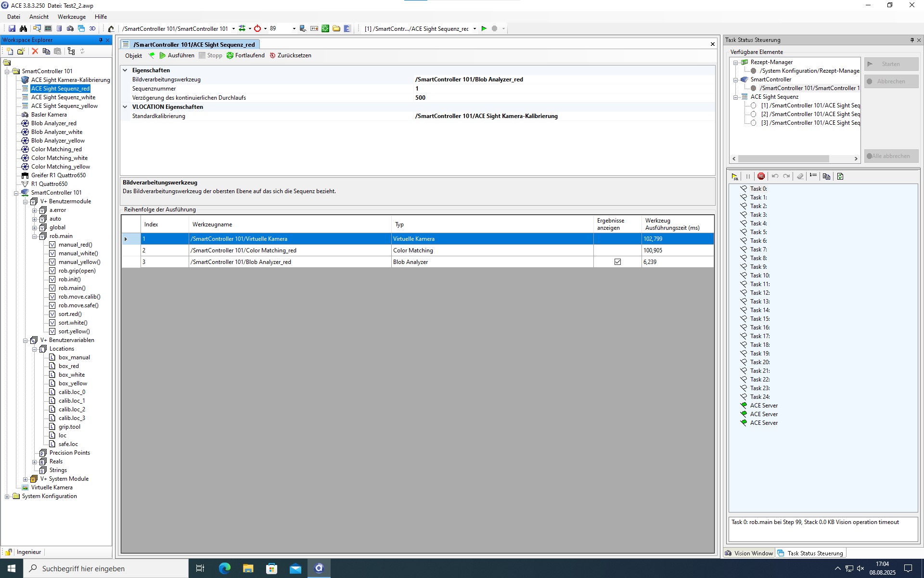Open the Werkzeuge menu

pos(71,17)
